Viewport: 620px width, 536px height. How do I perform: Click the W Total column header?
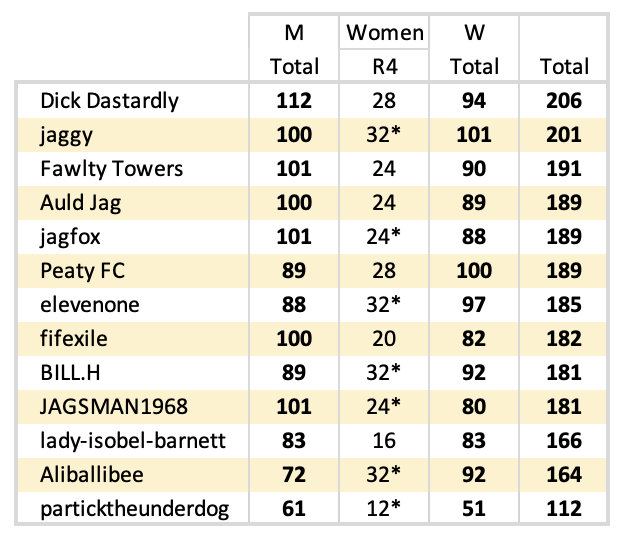(x=475, y=49)
